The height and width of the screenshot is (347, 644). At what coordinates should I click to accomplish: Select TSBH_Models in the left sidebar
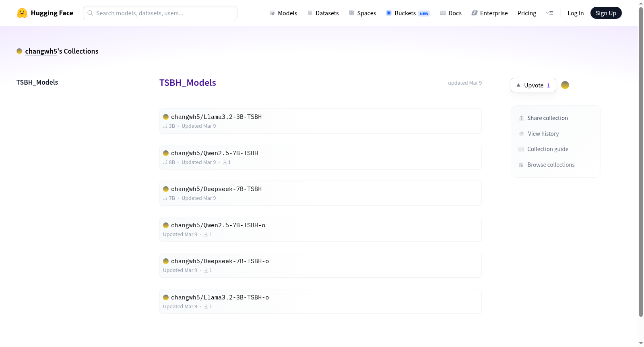click(x=37, y=82)
